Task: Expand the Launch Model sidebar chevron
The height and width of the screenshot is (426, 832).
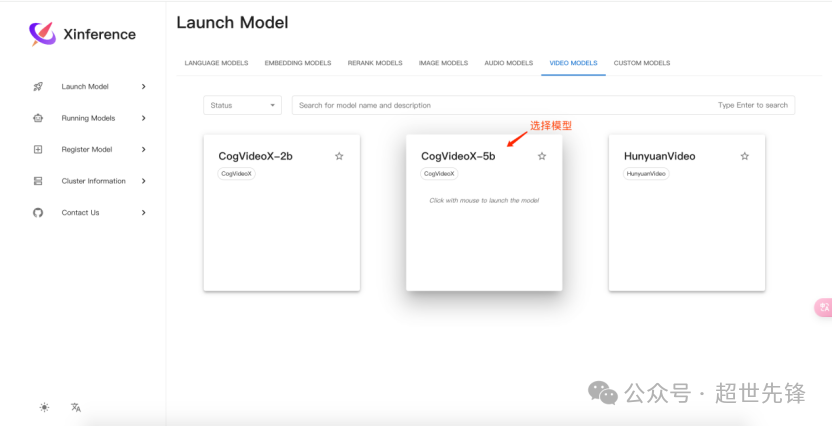Action: [143, 86]
